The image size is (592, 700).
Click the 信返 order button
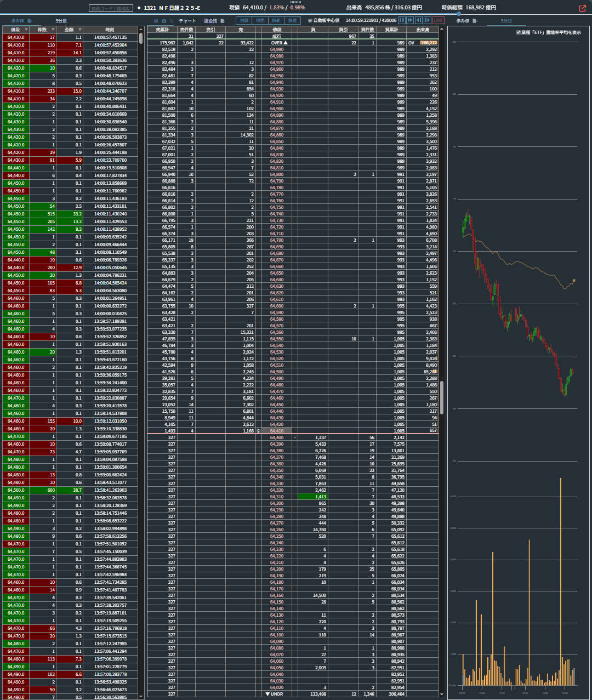click(x=293, y=20)
